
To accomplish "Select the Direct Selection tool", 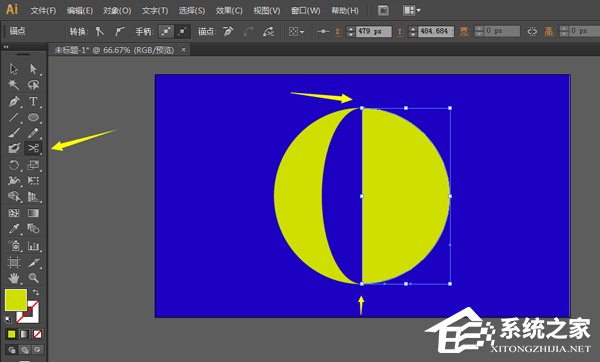I will point(33,69).
